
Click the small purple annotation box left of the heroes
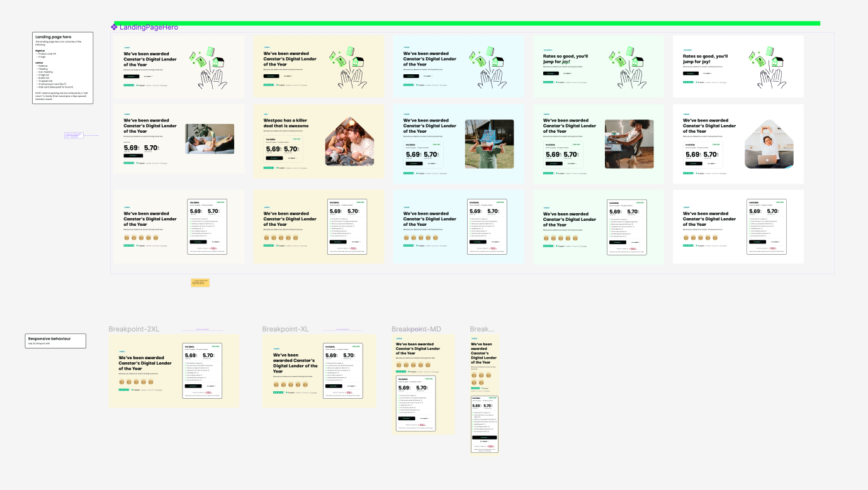coord(74,135)
